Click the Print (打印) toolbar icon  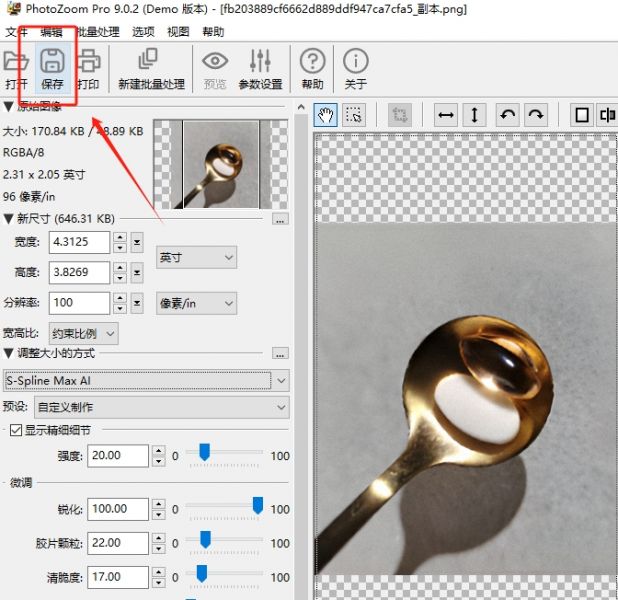tap(88, 69)
